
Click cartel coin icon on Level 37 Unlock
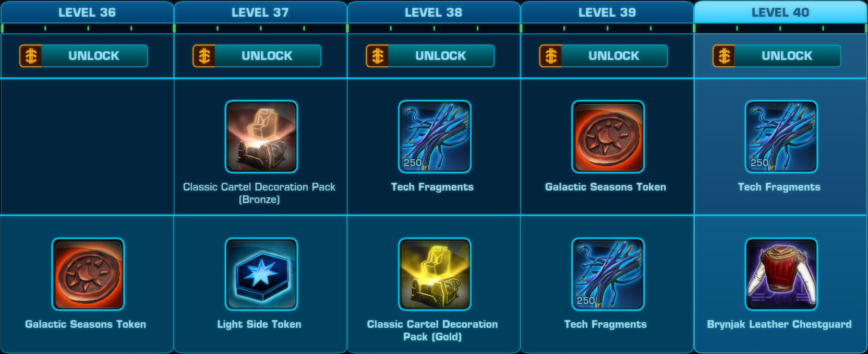coord(204,56)
